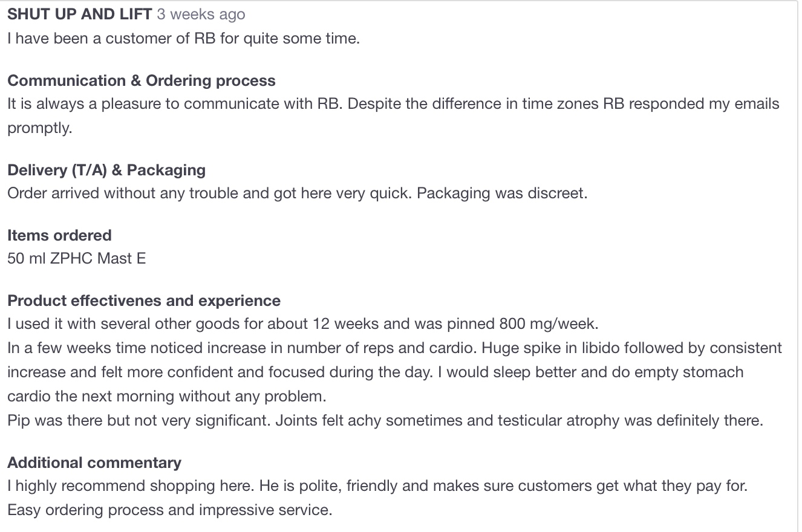The height and width of the screenshot is (532, 802).
Task: Click the line 'It is always a pleasure'
Action: (x=393, y=104)
